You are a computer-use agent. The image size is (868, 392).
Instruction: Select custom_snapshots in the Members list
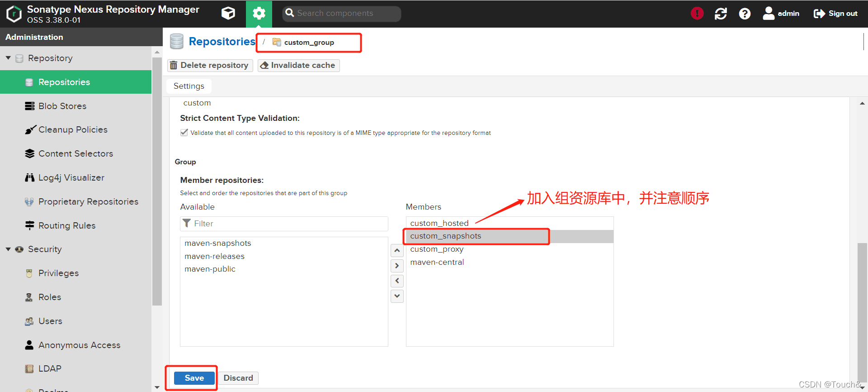click(509, 236)
